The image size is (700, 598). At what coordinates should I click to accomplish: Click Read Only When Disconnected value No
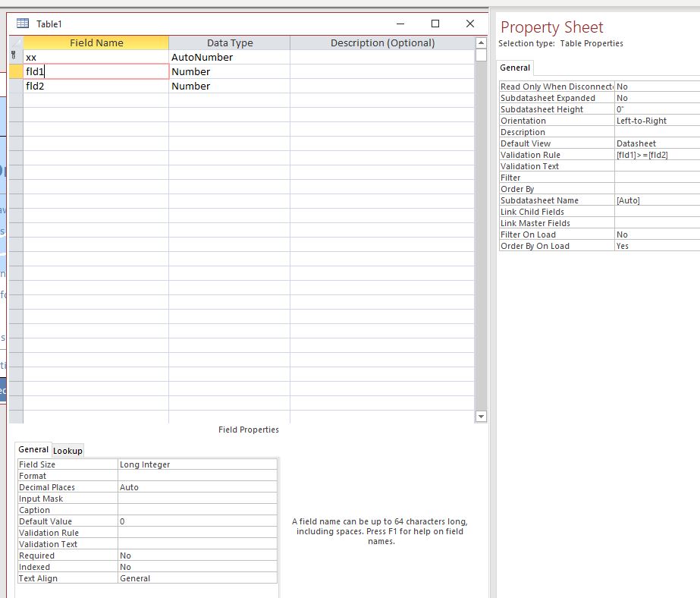click(657, 87)
